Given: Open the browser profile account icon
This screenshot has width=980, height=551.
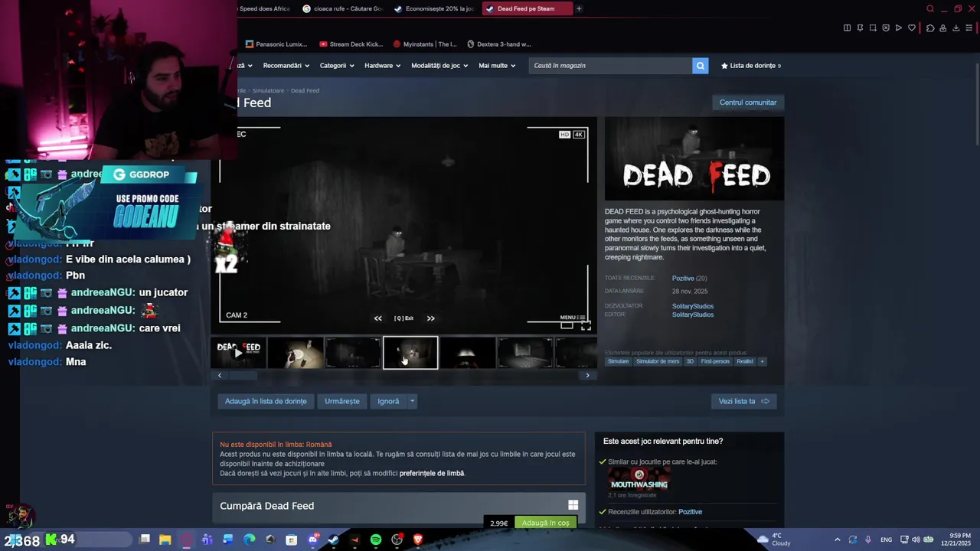Looking at the screenshot, I should tap(943, 28).
